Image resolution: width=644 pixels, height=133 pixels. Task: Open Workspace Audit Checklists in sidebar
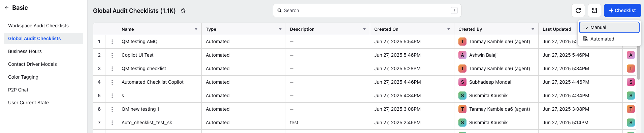tap(43, 26)
